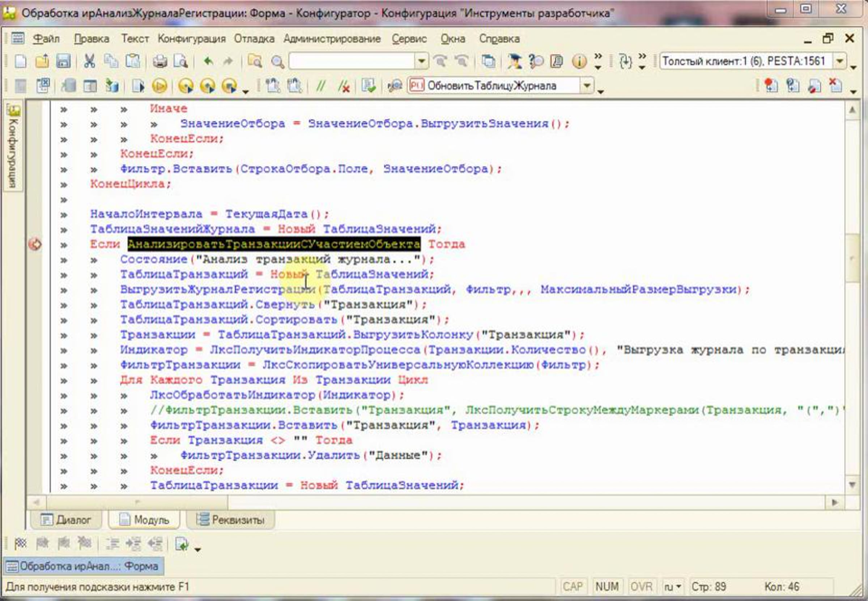Click the Start debugging yellow play icon

[x=159, y=86]
